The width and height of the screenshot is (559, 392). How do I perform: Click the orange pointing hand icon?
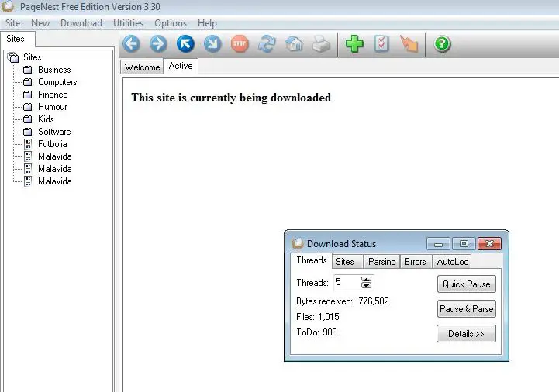click(409, 44)
